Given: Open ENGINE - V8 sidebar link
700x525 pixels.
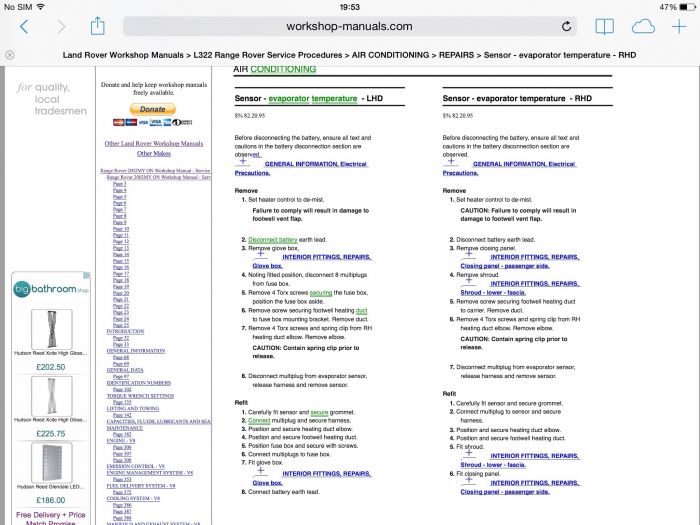Looking at the screenshot, I should [121, 440].
